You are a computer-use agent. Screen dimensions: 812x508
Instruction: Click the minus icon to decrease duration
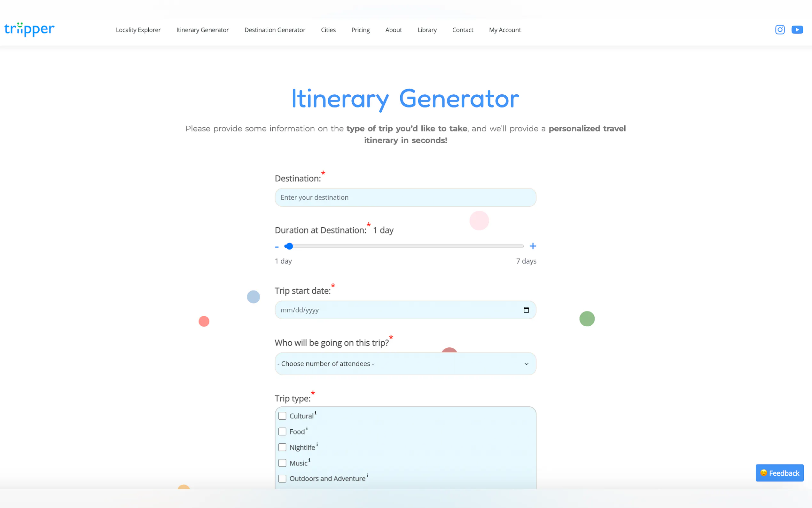pyautogui.click(x=277, y=247)
